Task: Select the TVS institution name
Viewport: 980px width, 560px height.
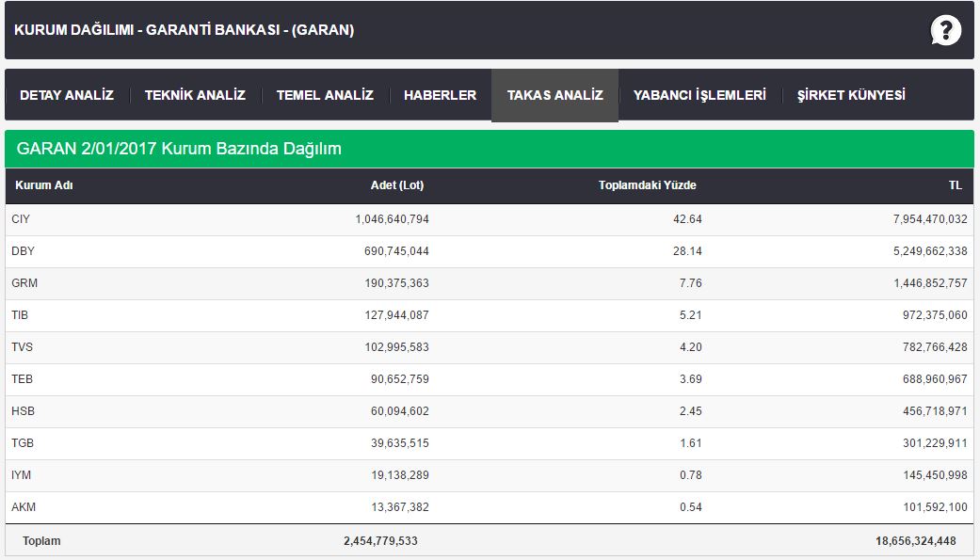Action: pos(22,347)
